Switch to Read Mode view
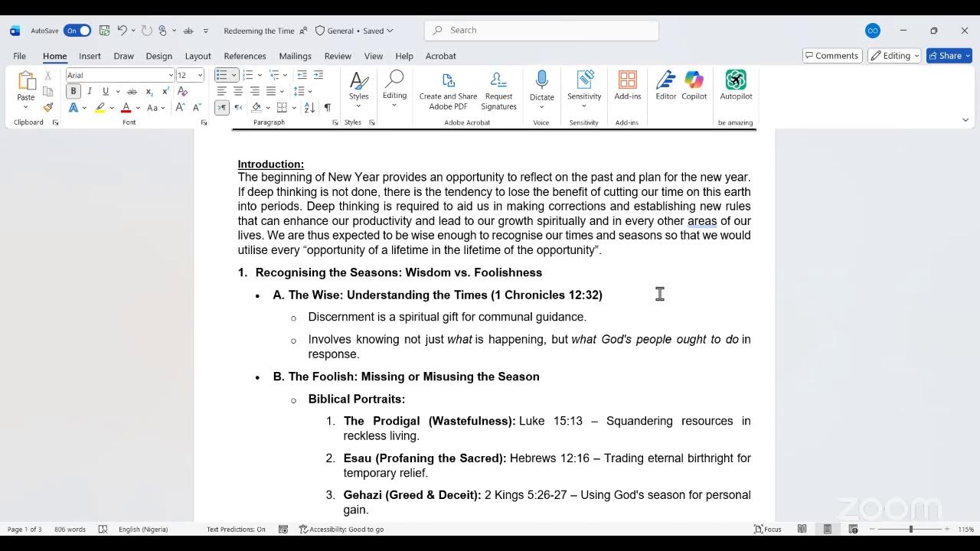 [x=802, y=529]
